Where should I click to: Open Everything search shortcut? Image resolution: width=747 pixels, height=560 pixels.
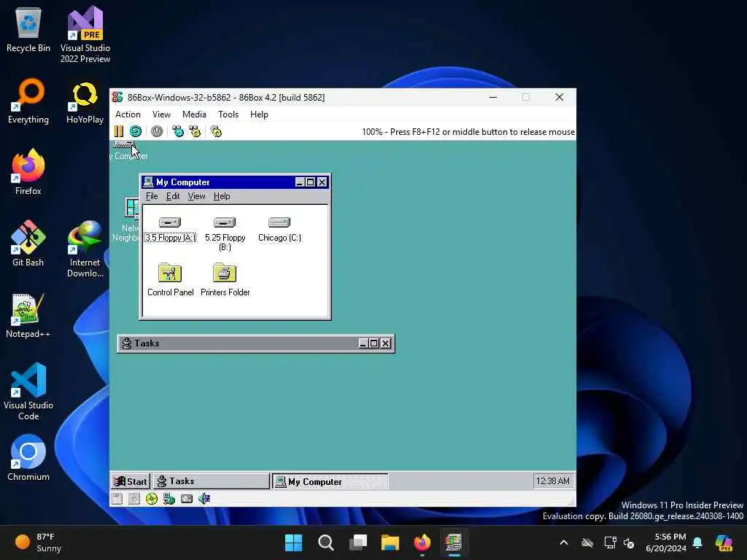pos(28,101)
